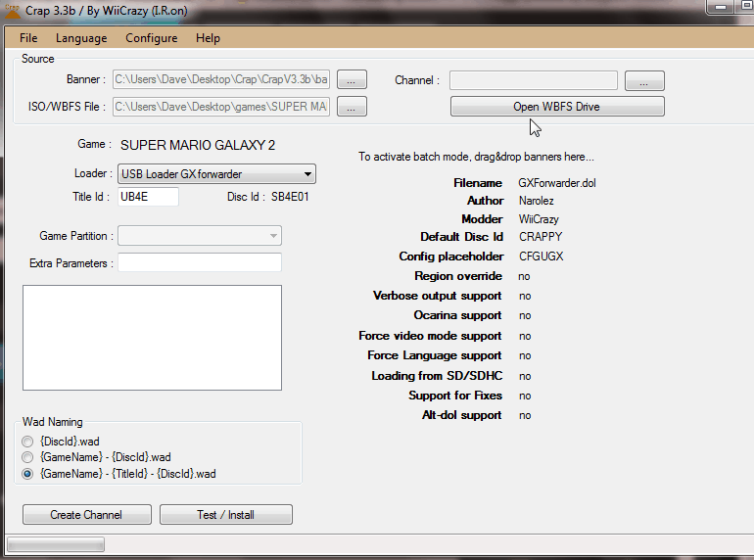
Task: Click the Loading from SD/SDHC label
Action: pyautogui.click(x=437, y=376)
